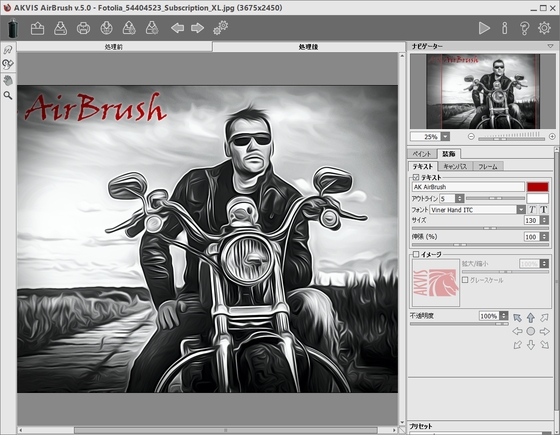Select the second brush tool in left toolbar

(x=8, y=65)
